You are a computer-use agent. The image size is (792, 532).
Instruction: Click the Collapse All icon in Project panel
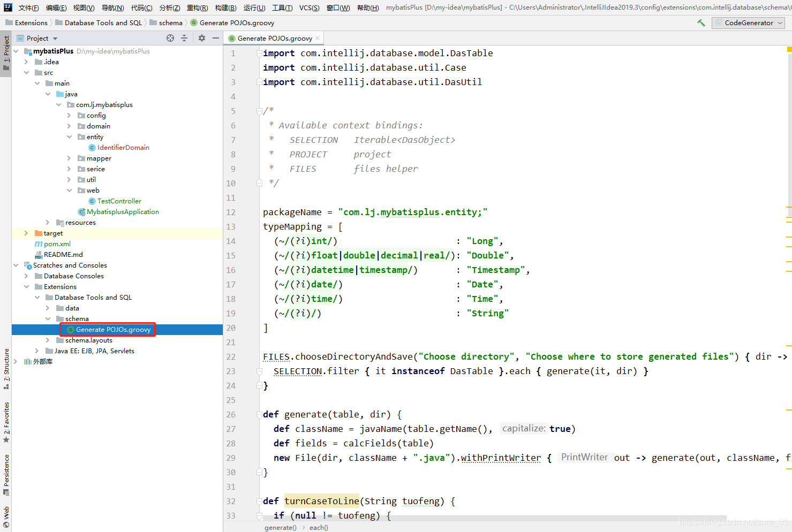pos(184,38)
